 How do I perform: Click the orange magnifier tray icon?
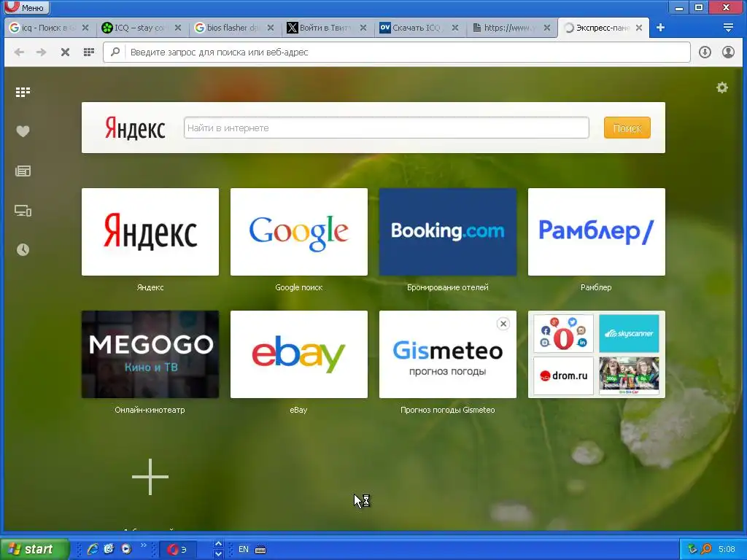click(706, 549)
